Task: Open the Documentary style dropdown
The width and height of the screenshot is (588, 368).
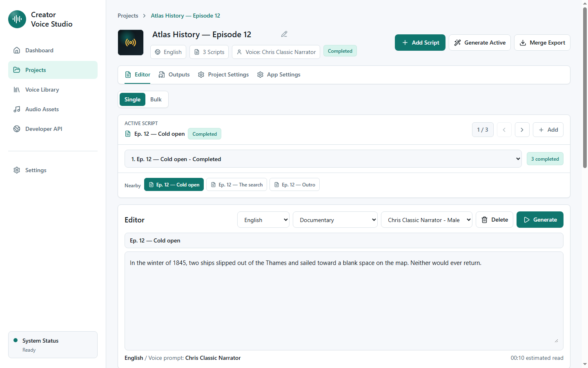Action: [x=335, y=220]
